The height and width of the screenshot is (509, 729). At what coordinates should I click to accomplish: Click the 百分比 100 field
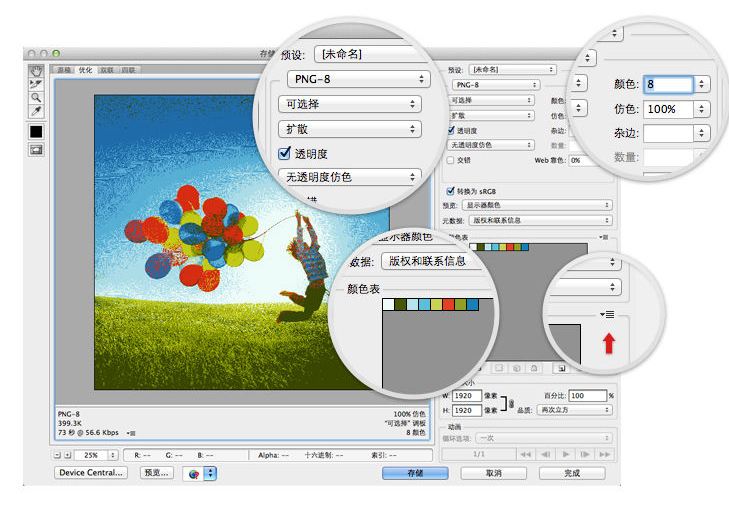click(x=588, y=396)
